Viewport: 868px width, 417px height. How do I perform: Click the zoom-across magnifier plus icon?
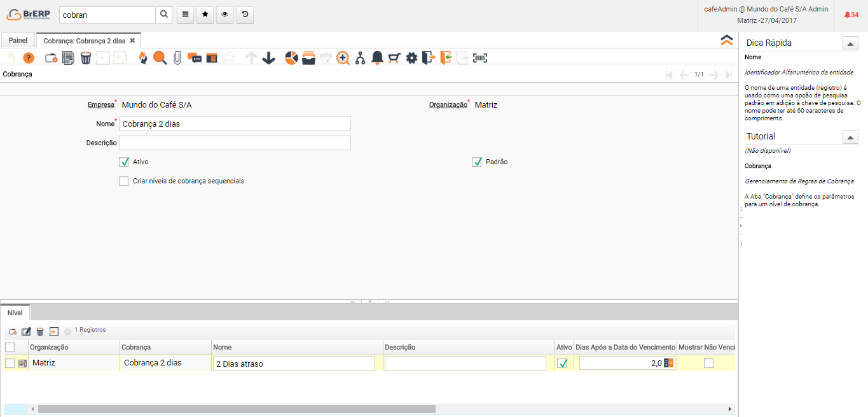pos(343,58)
